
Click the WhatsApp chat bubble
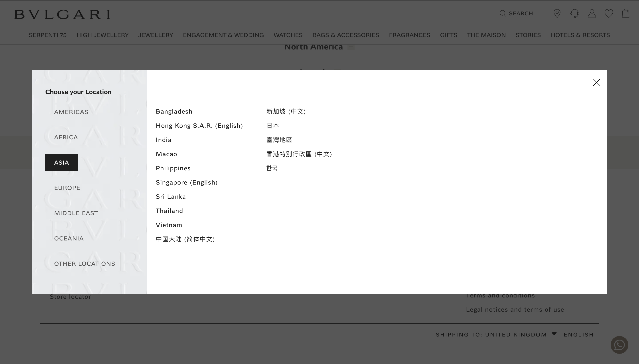tap(619, 345)
